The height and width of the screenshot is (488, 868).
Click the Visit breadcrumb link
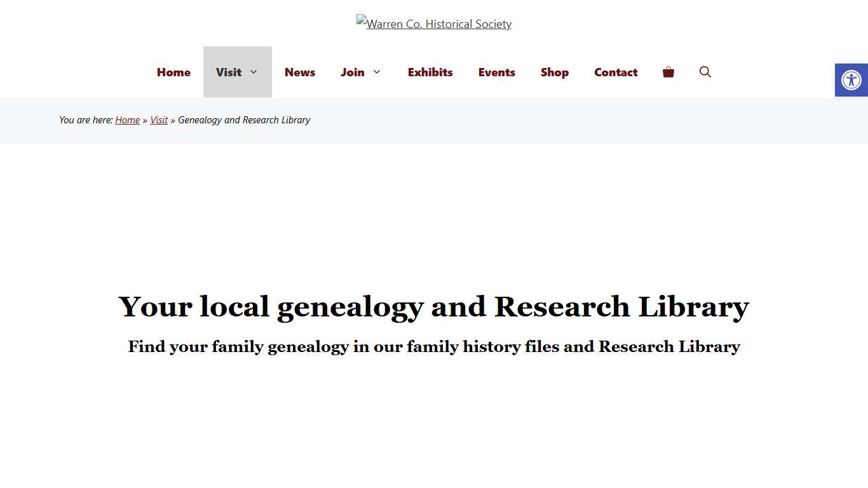click(159, 120)
